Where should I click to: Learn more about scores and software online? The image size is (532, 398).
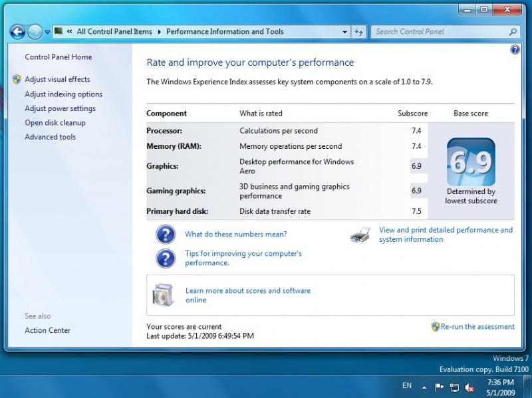click(248, 295)
